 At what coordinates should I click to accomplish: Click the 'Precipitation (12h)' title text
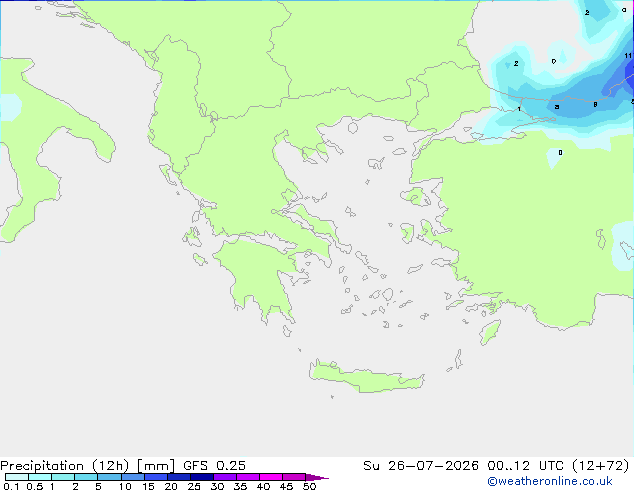[65, 466]
